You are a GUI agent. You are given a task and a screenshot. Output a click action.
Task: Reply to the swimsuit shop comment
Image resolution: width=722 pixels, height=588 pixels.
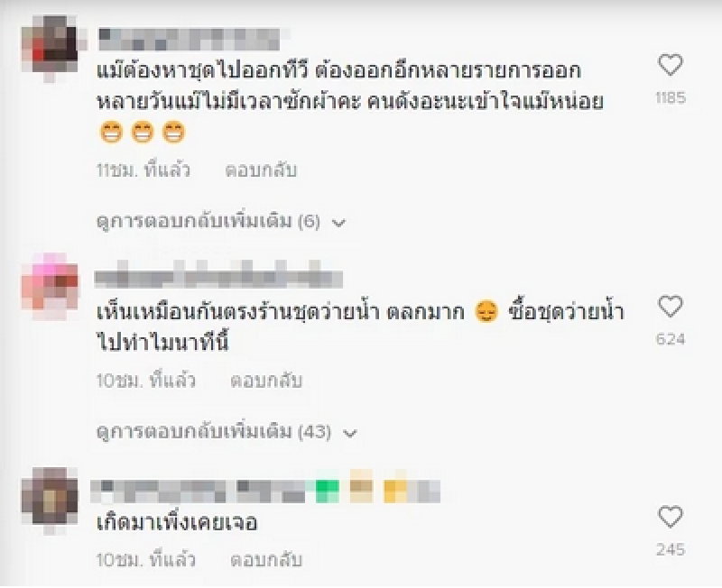click(266, 381)
